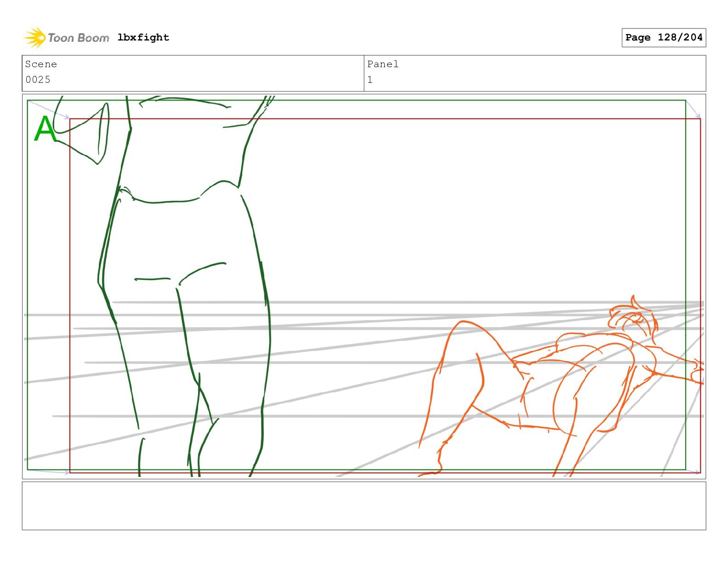Select the Panel header label
The width and height of the screenshot is (728, 563).
383,64
